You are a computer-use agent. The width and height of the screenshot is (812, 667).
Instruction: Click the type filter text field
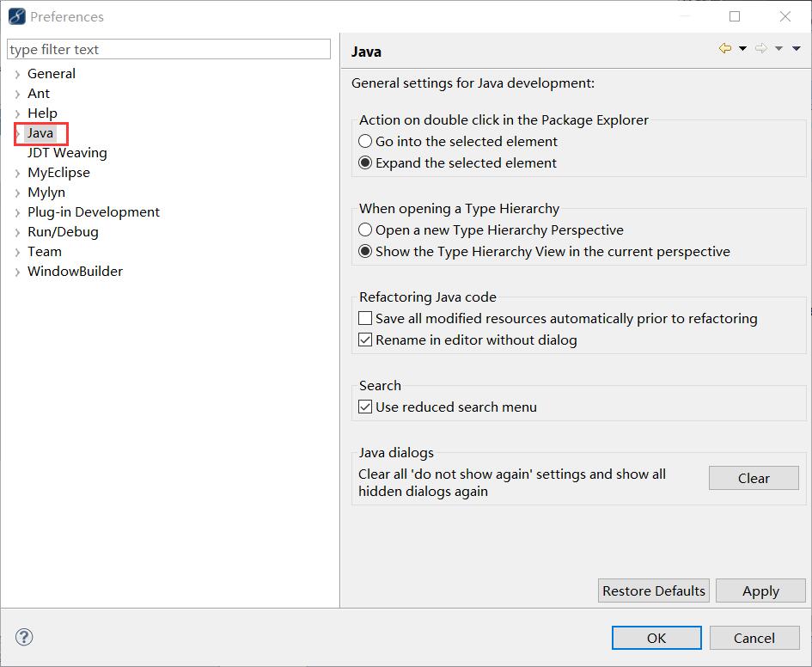[x=168, y=49]
